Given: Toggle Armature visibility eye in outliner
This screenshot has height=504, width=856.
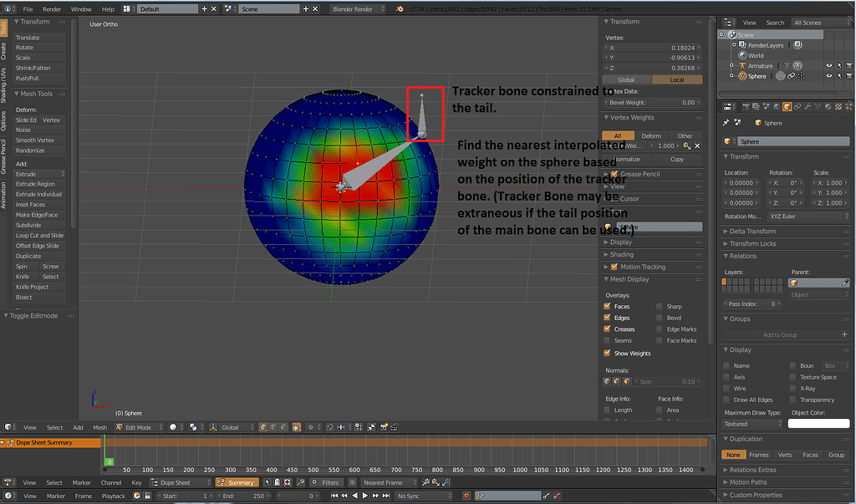Looking at the screenshot, I should click(829, 65).
